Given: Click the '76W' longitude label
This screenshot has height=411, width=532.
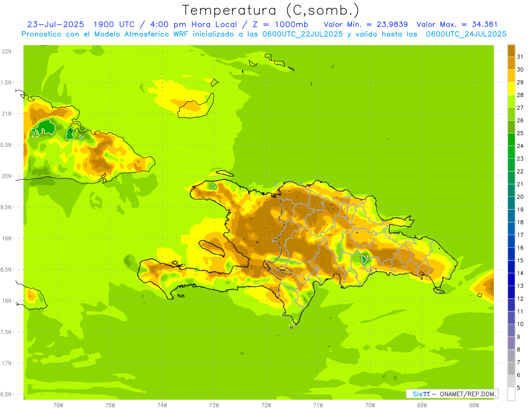Looking at the screenshot, I should coord(58,405).
